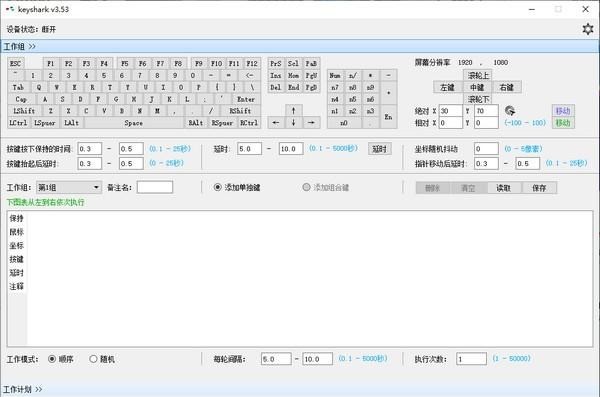The width and height of the screenshot is (600, 397).
Task: Click the ESC key on virtual keyboard
Action: pyautogui.click(x=15, y=64)
